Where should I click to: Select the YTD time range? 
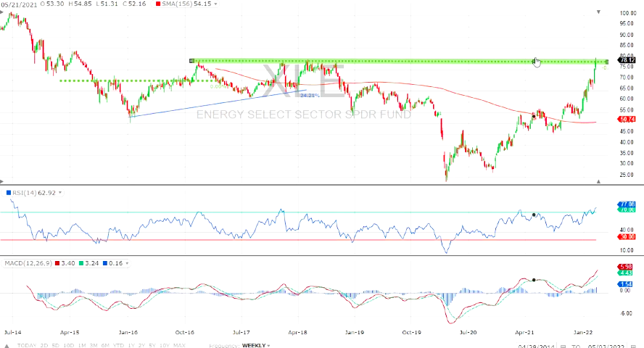[118, 346]
